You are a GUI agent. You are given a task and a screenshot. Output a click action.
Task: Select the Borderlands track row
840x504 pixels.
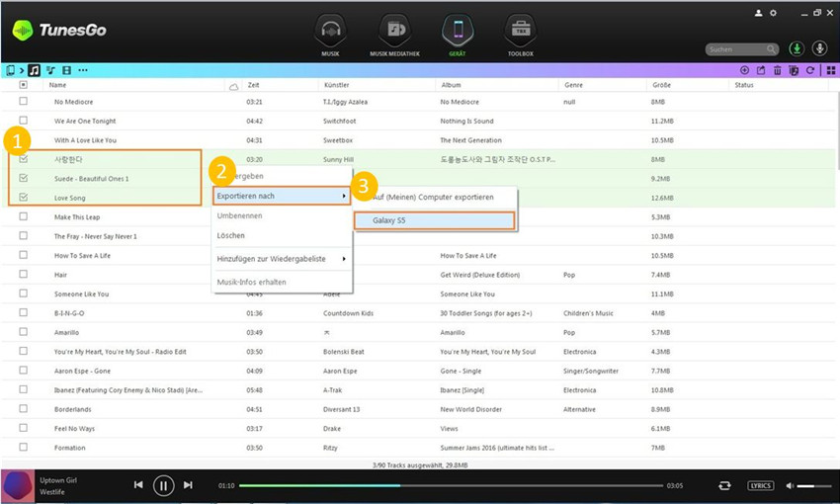click(418, 409)
